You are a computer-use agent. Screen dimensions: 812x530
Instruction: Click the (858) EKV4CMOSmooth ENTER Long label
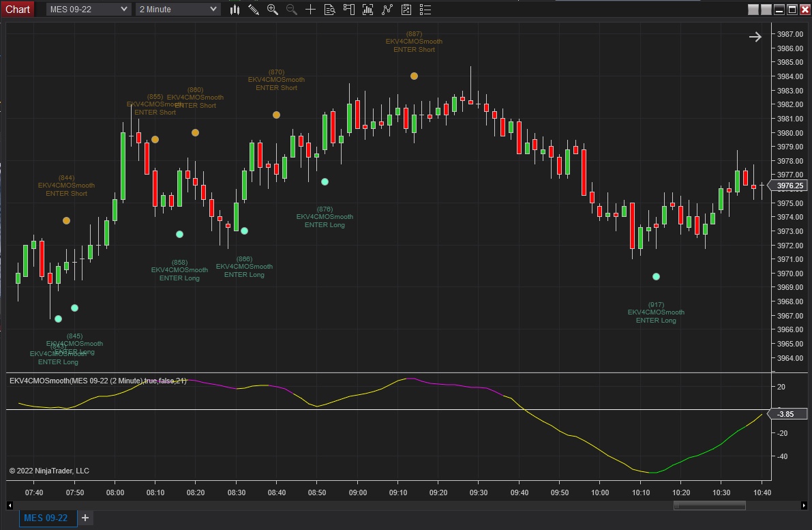click(180, 270)
